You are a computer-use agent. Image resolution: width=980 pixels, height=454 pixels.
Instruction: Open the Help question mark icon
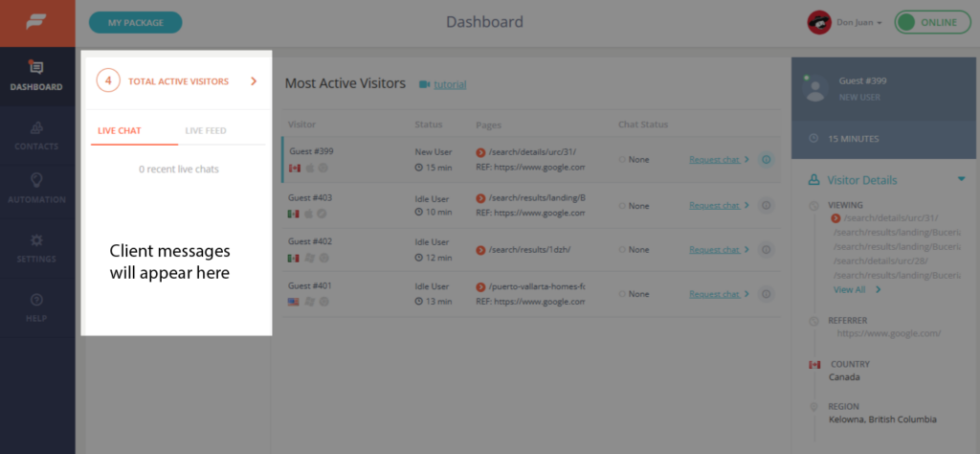[37, 300]
